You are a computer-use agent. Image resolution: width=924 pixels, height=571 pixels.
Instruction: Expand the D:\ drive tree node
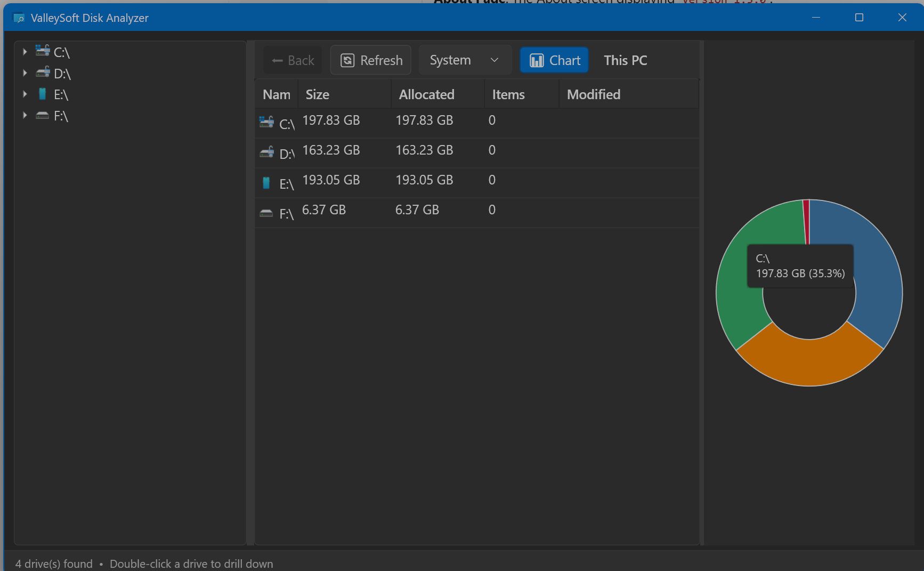coord(25,73)
